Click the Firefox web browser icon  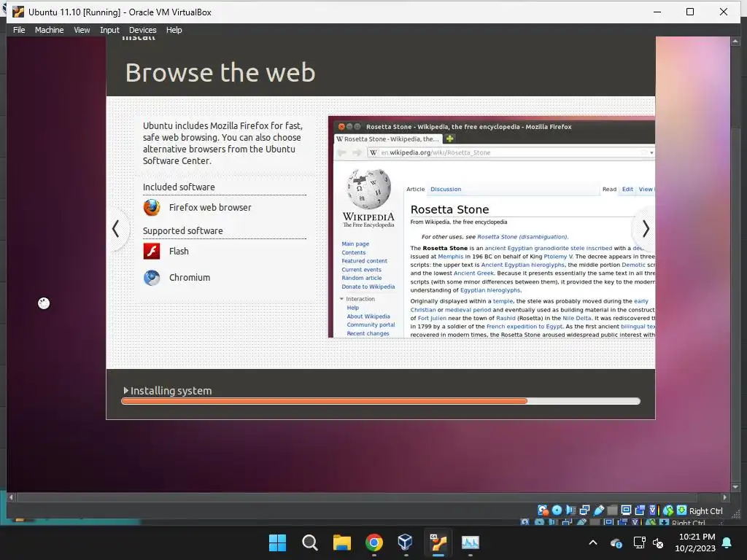coord(152,208)
